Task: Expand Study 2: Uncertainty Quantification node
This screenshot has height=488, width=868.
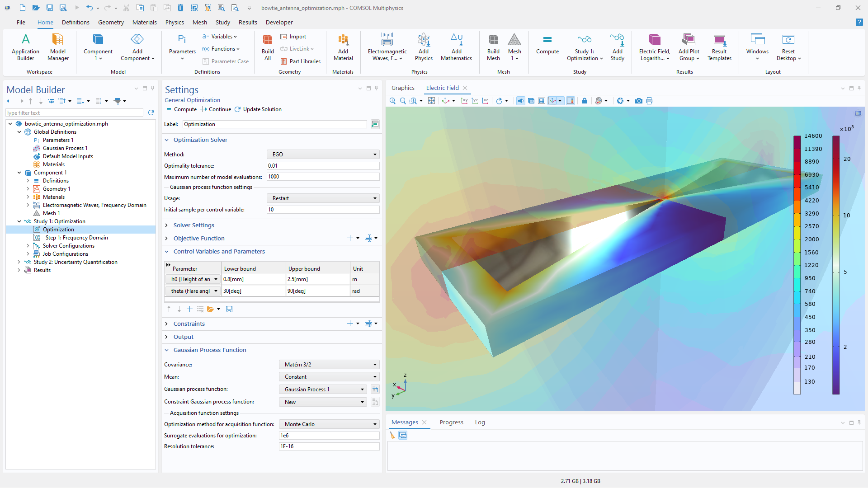Action: tap(19, 262)
